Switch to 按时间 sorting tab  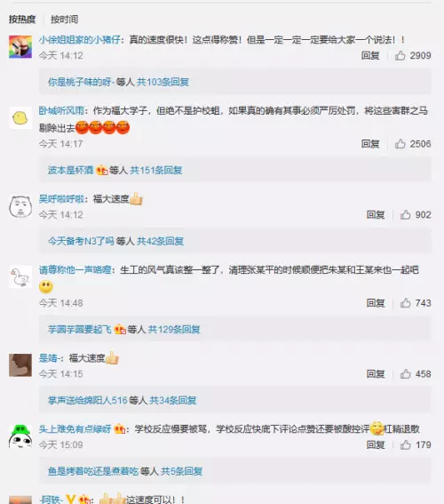coord(64,20)
